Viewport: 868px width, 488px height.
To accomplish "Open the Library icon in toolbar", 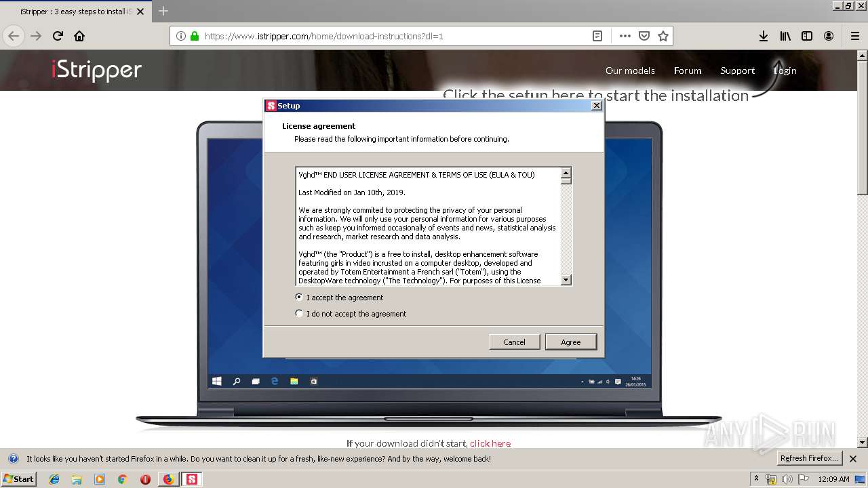I will coord(785,36).
